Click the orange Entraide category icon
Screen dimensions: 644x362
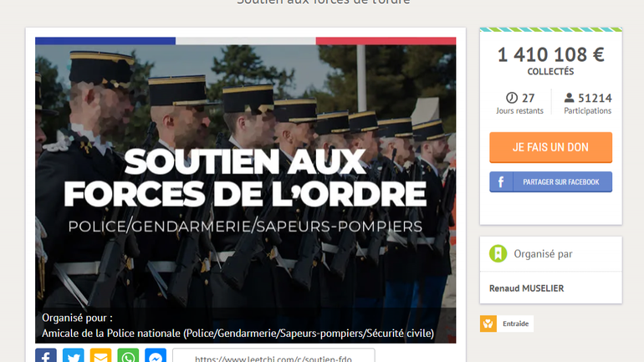click(488, 324)
